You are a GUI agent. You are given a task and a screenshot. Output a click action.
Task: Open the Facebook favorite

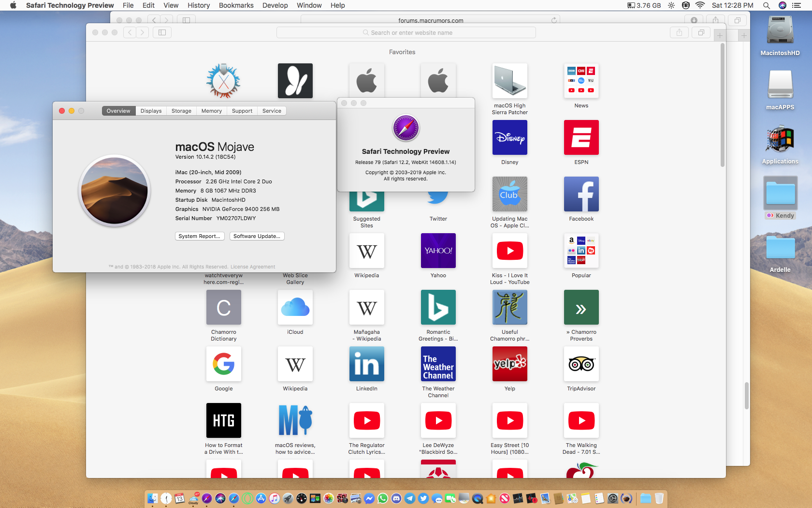(x=581, y=194)
